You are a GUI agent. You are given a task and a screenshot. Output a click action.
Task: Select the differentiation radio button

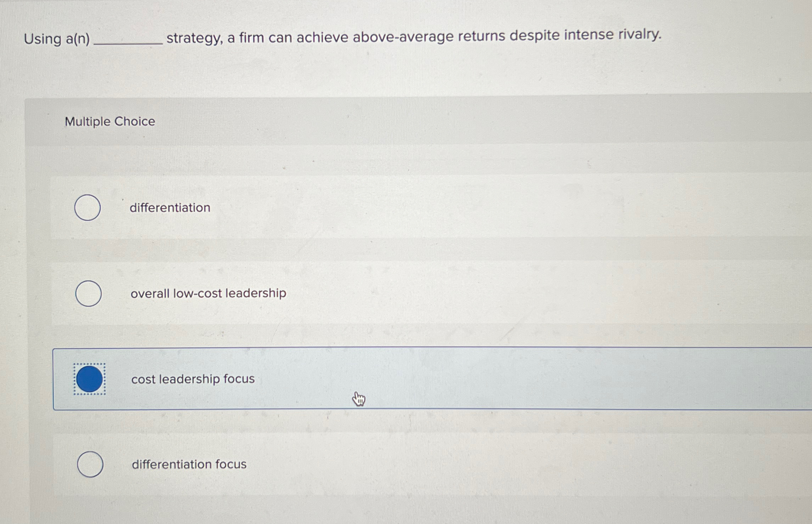[88, 209]
